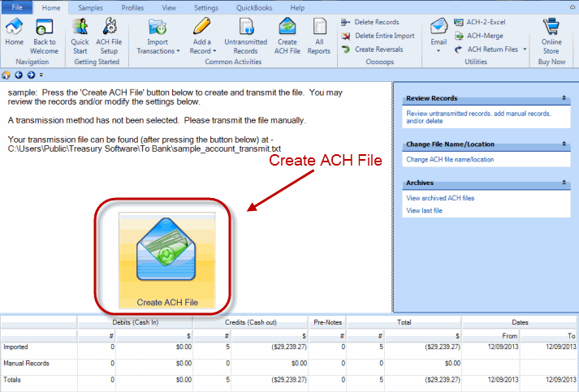This screenshot has width=579, height=392.
Task: Click the View archived ACH files link
Action: click(439, 198)
